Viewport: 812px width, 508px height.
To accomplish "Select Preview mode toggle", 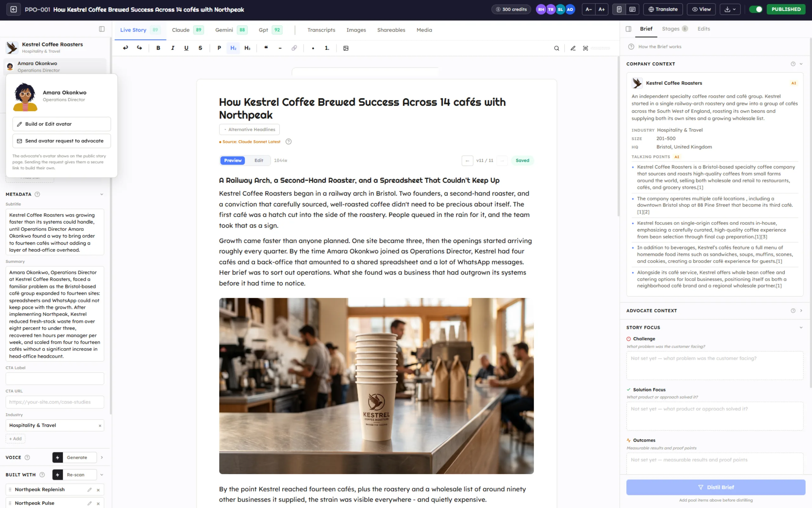I will [x=232, y=161].
